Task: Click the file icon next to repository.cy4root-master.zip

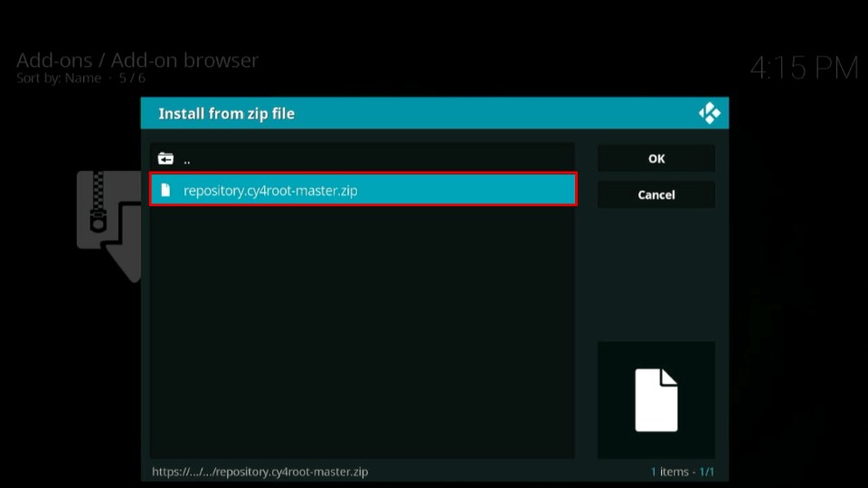Action: click(165, 191)
